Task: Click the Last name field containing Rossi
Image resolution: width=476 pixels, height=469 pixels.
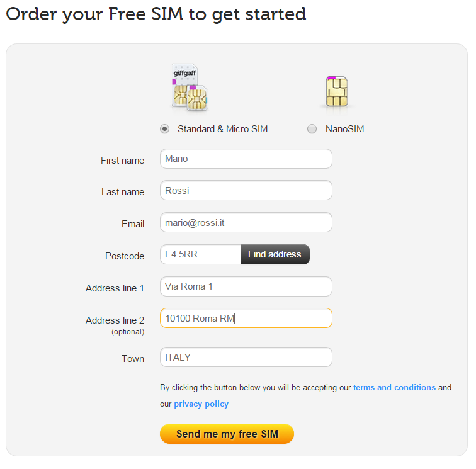Action: click(246, 190)
